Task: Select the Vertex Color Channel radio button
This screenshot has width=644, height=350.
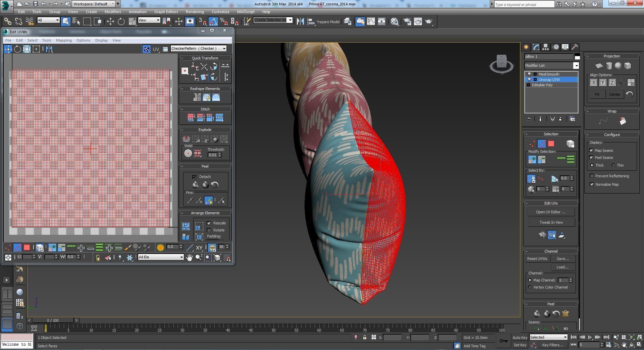Action: [530, 287]
